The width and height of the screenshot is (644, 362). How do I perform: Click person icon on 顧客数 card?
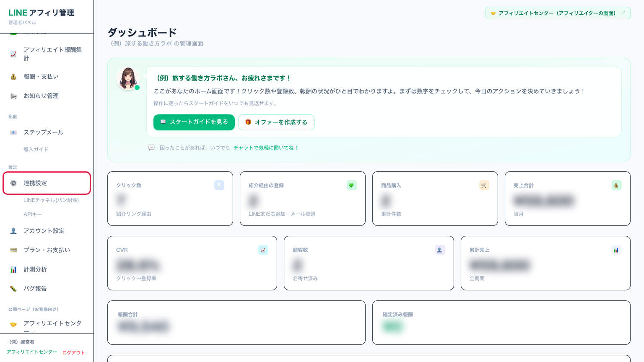440,250
